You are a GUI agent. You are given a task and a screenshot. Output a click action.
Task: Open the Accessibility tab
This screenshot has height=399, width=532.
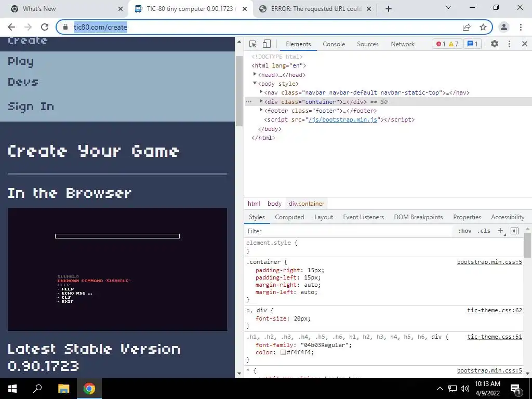[x=508, y=217]
